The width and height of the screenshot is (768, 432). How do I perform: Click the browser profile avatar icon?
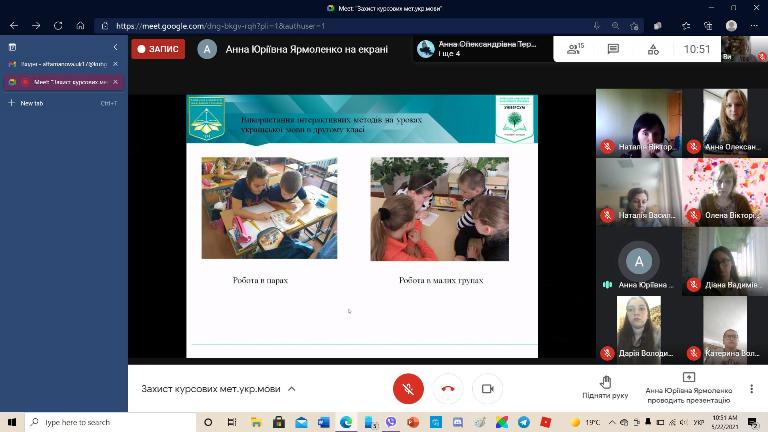(731, 25)
